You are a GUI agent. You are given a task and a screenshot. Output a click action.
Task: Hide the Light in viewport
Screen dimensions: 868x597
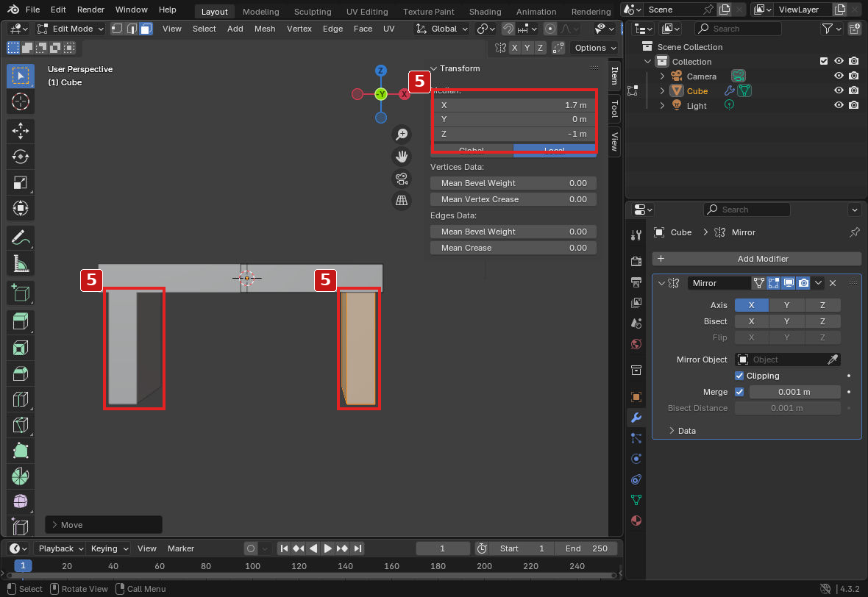click(839, 105)
